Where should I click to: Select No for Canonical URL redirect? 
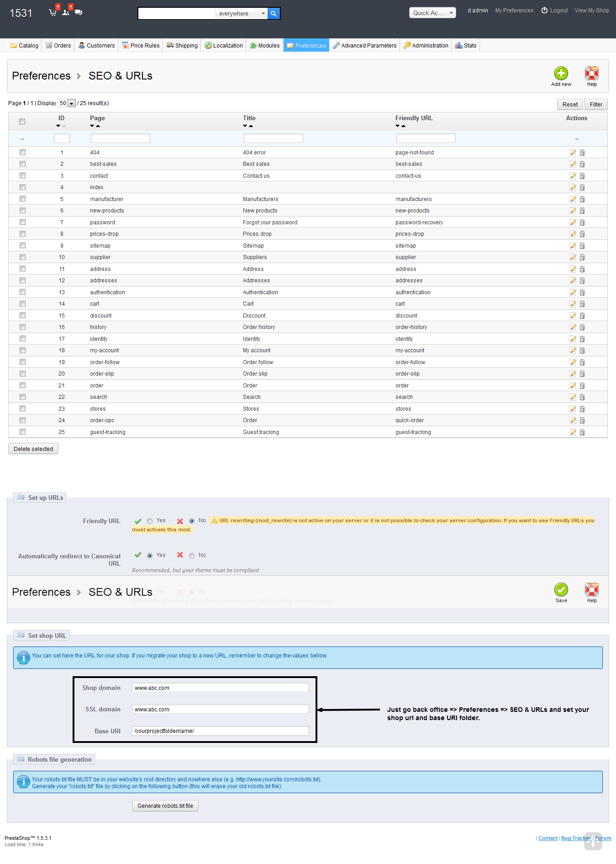pos(192,556)
